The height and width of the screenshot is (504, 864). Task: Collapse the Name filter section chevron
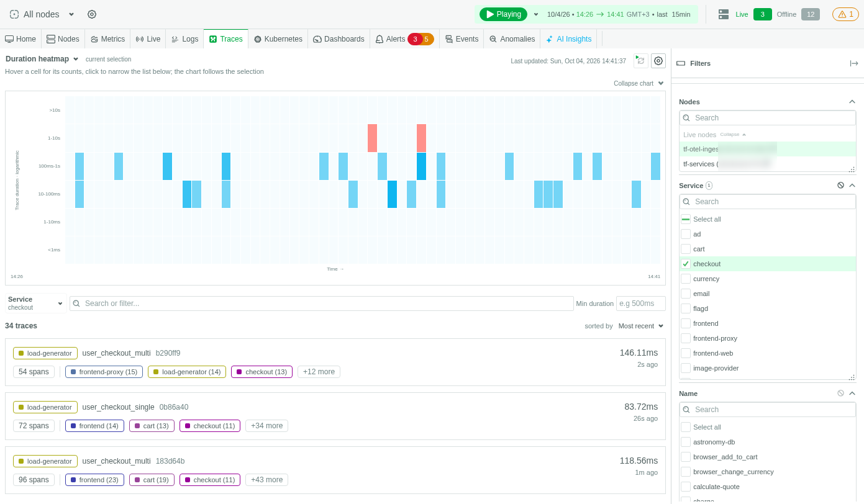pyautogui.click(x=852, y=394)
